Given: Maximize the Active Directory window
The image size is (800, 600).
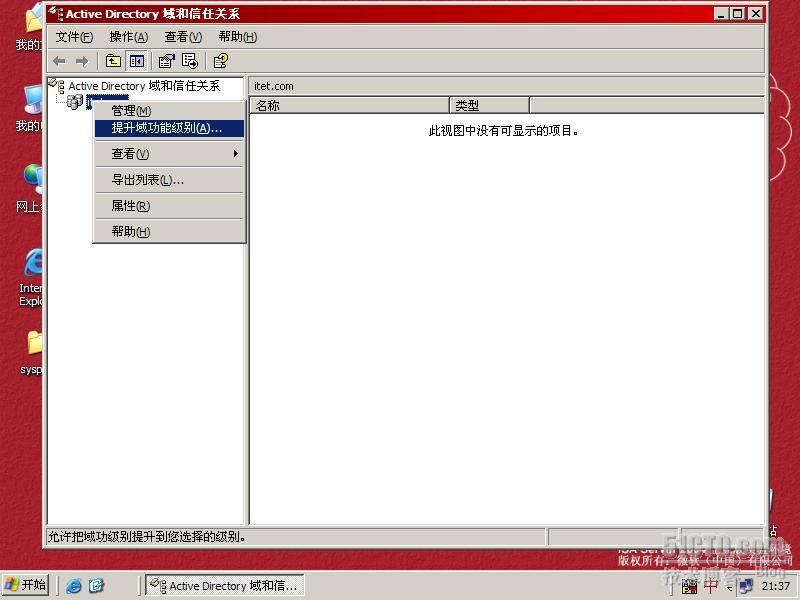Looking at the screenshot, I should coord(738,14).
